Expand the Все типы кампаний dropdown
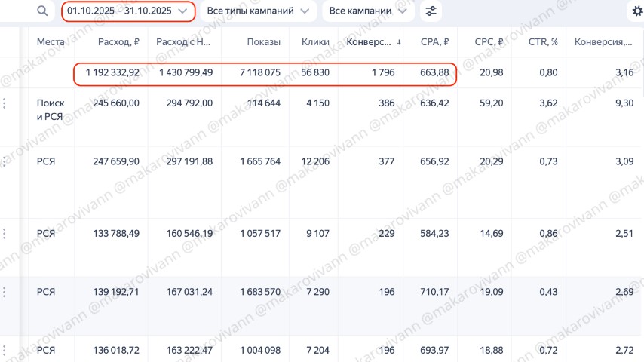This screenshot has height=362, width=644. point(261,11)
